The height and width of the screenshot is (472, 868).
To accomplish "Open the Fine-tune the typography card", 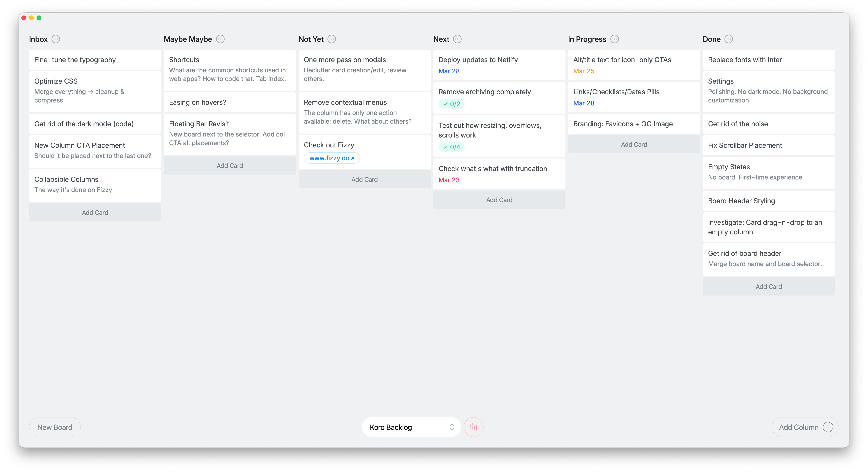I will pos(75,60).
